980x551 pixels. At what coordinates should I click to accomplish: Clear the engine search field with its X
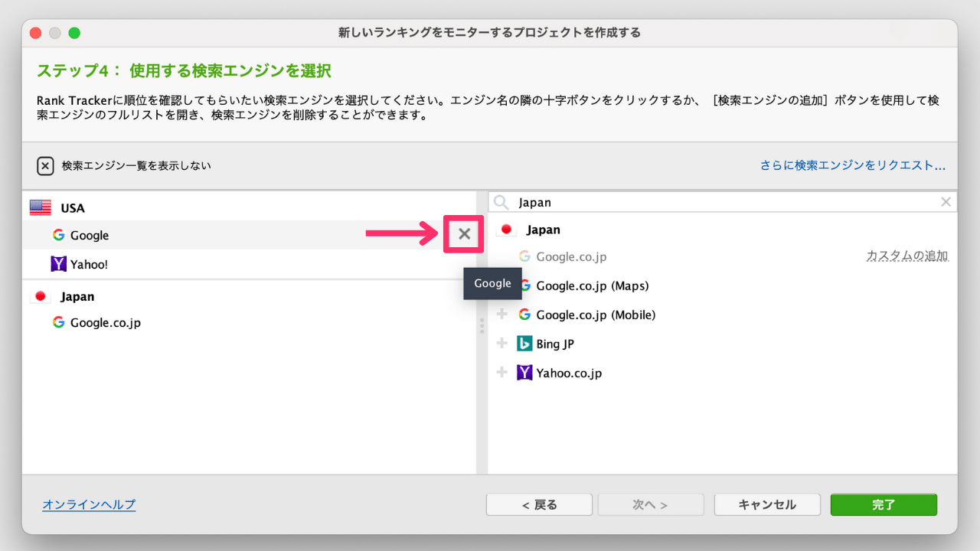tap(946, 202)
